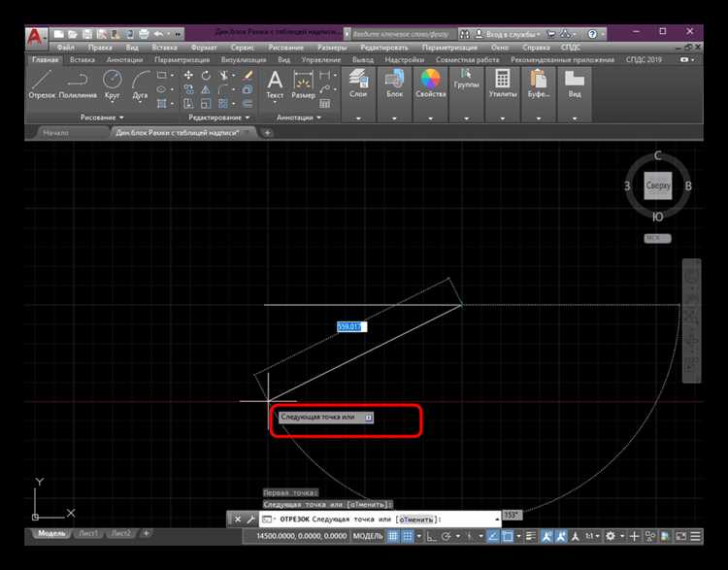Click the Ellipse tool icon
The height and width of the screenshot is (570, 728).
click(x=161, y=89)
